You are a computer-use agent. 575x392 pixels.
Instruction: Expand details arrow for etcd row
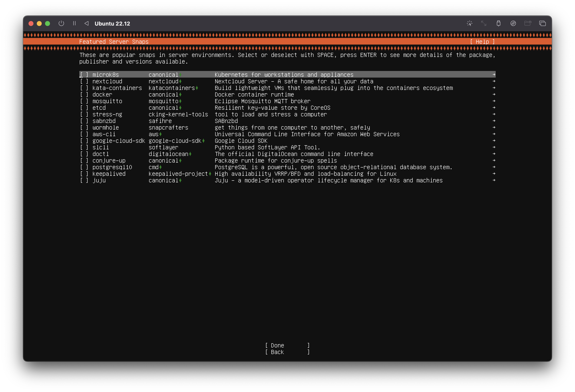pyautogui.click(x=494, y=108)
